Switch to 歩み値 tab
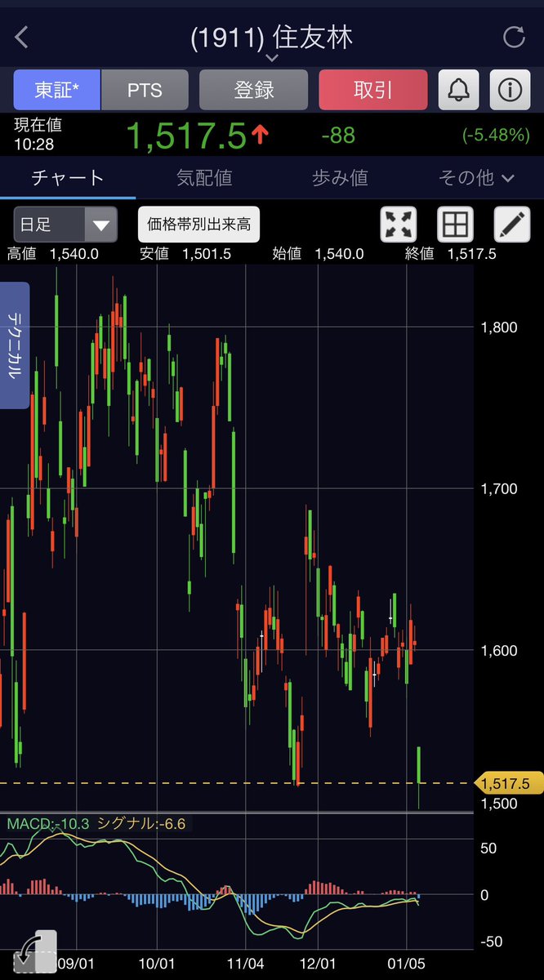Image resolution: width=544 pixels, height=980 pixels. click(x=340, y=177)
